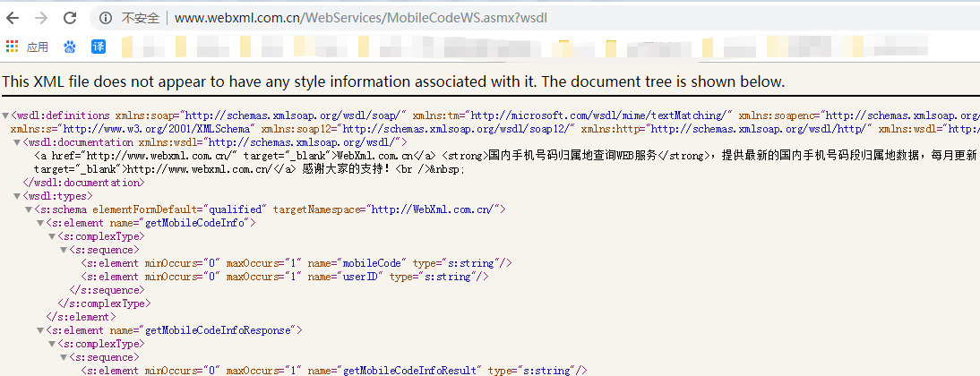
Task: Click the mobileCode s:element line
Action: click(x=297, y=263)
